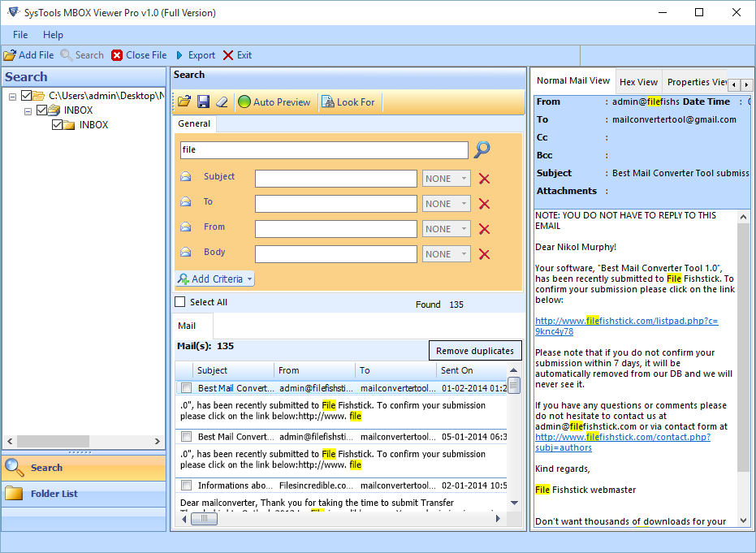
Task: Click mail list horizontal scrollbar thumb
Action: [x=204, y=519]
